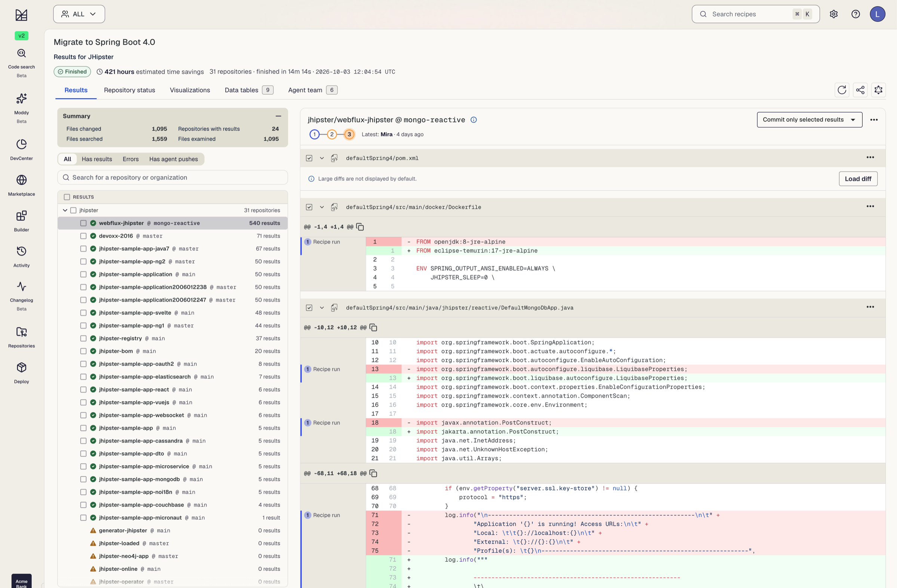Click the refresh results icon
This screenshot has width=897, height=588.
pos(842,90)
